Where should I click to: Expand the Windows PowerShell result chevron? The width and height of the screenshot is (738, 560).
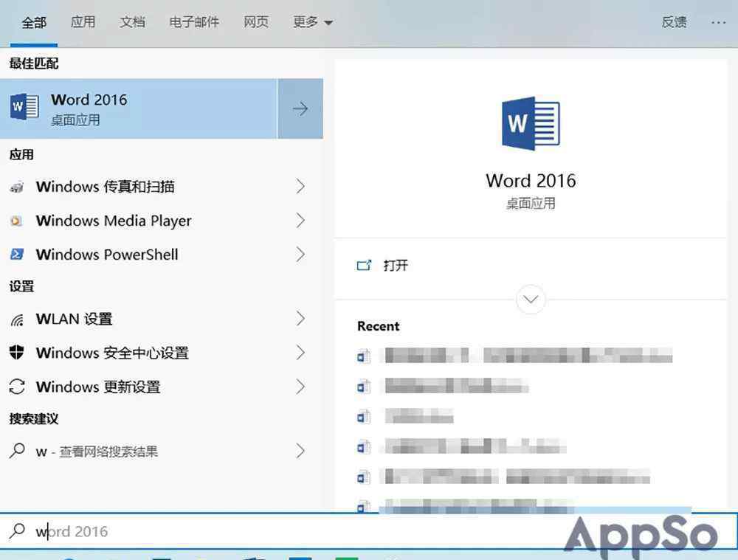[300, 255]
